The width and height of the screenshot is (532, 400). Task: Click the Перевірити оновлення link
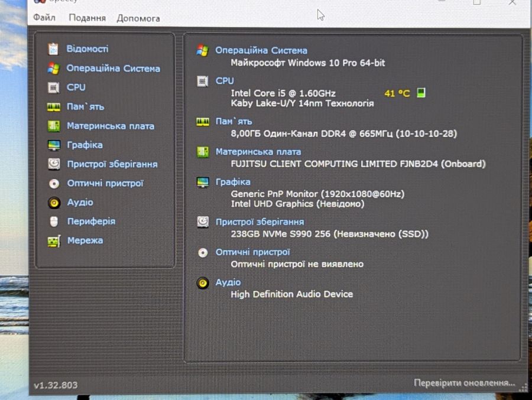[x=465, y=383]
